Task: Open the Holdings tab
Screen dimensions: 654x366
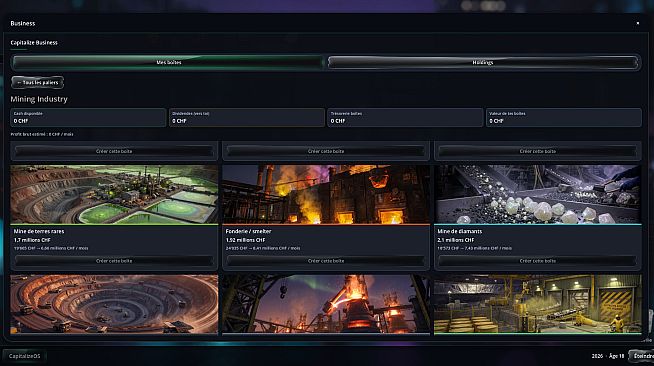Action: [x=483, y=63]
